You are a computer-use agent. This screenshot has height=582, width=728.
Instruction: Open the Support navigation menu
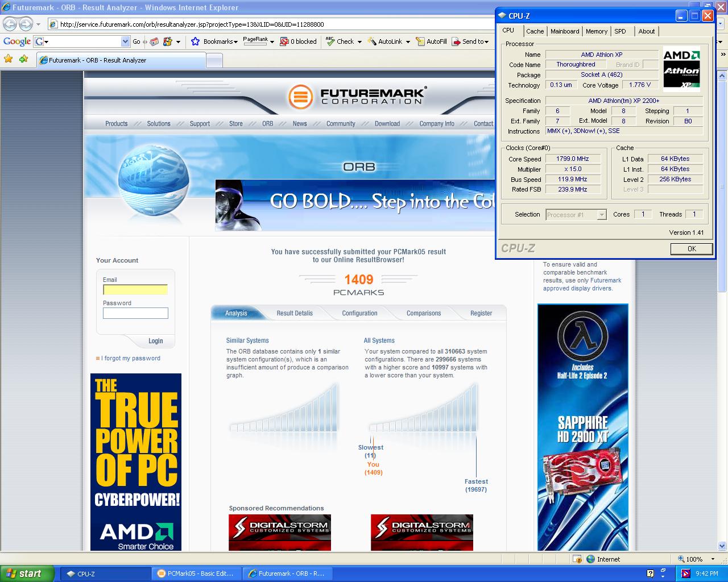tap(200, 123)
